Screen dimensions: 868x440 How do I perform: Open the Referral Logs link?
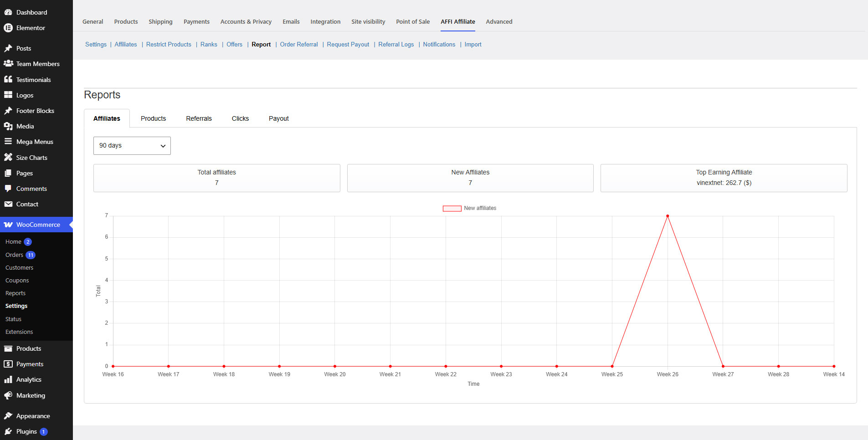click(x=396, y=44)
